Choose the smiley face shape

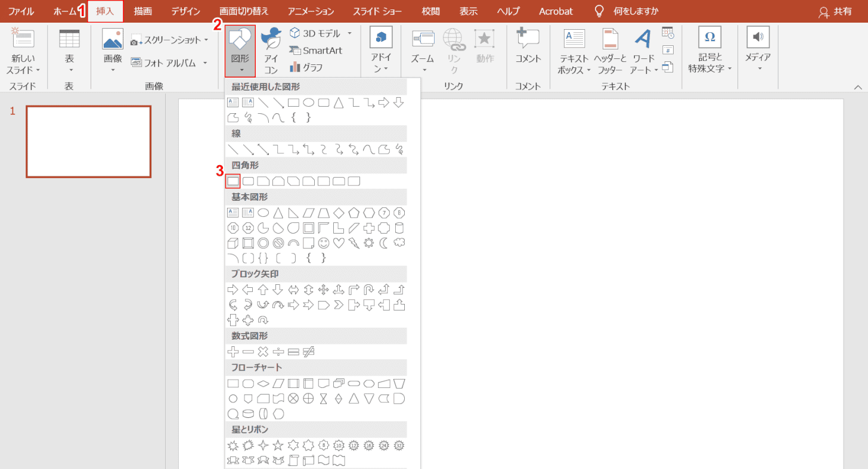pyautogui.click(x=324, y=243)
